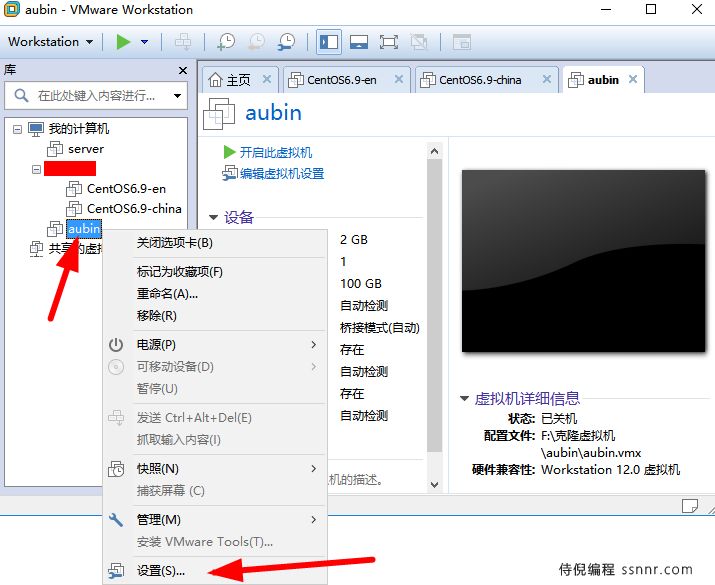Close the aubin tab

(x=633, y=79)
